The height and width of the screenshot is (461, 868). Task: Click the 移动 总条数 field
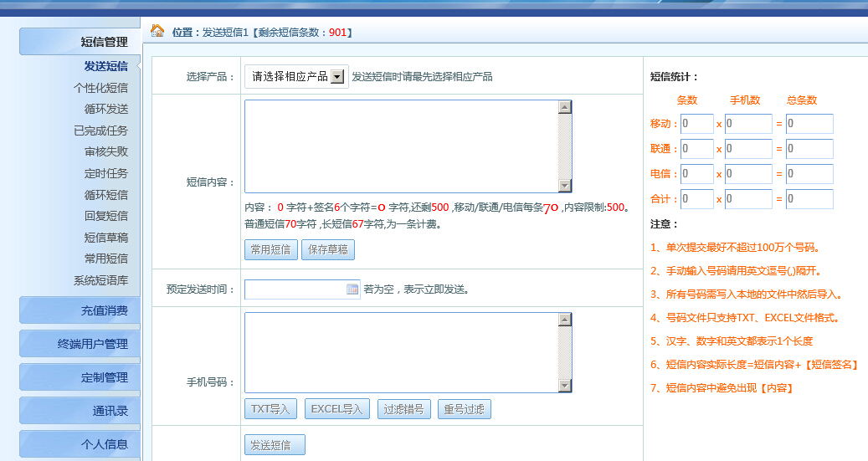(x=809, y=124)
